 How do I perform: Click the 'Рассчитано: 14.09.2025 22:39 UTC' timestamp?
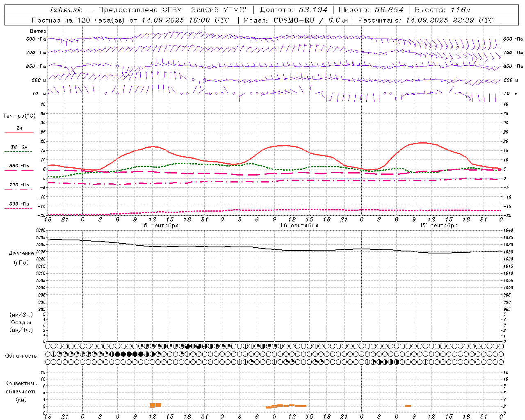[426, 20]
